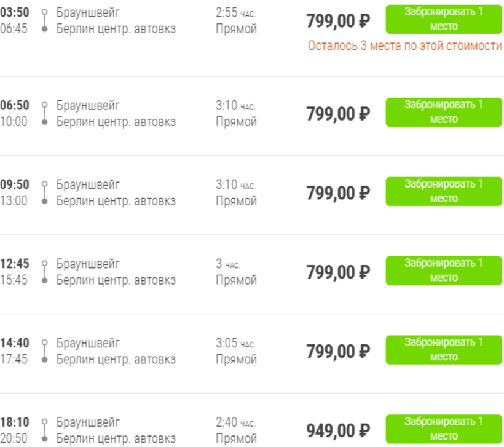This screenshot has width=504, height=447.
Task: Click the route stops icon for 09:50 trip
Action: point(44,192)
